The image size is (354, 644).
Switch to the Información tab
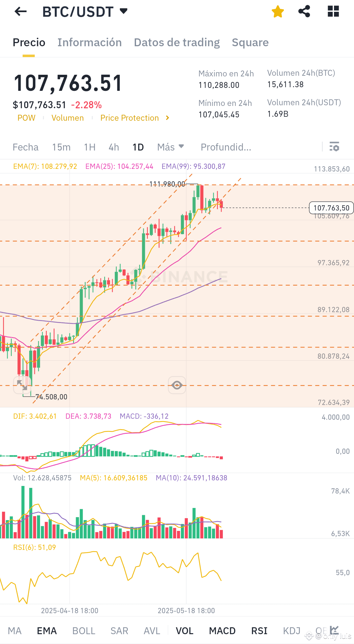click(89, 43)
